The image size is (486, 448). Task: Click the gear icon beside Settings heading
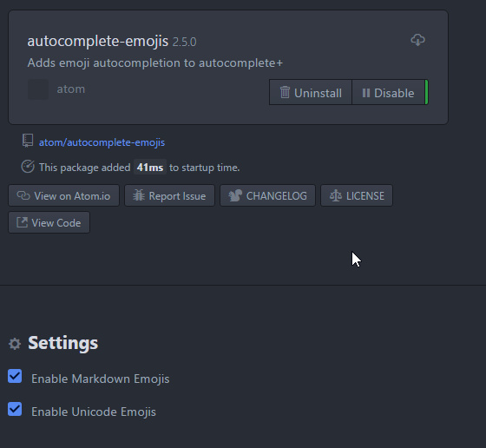pos(15,344)
